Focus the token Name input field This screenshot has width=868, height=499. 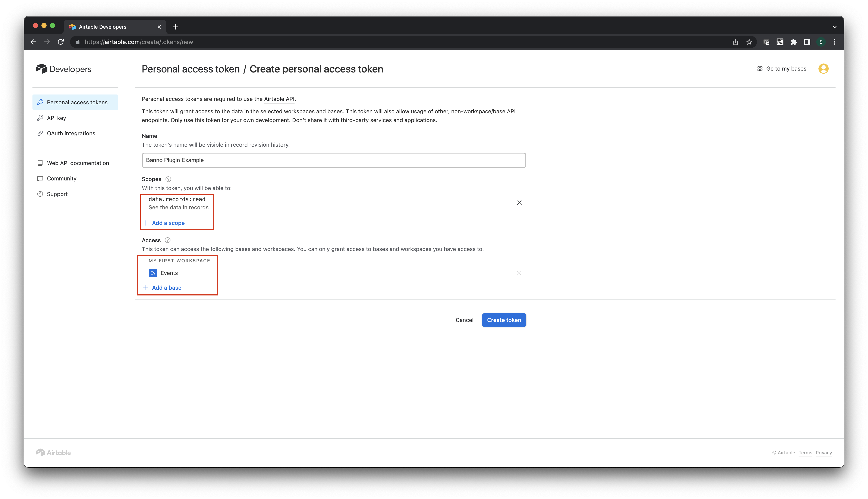pos(334,160)
